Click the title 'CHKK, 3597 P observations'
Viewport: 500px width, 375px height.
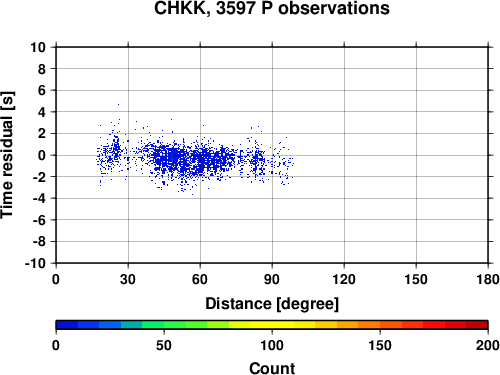[x=272, y=8]
